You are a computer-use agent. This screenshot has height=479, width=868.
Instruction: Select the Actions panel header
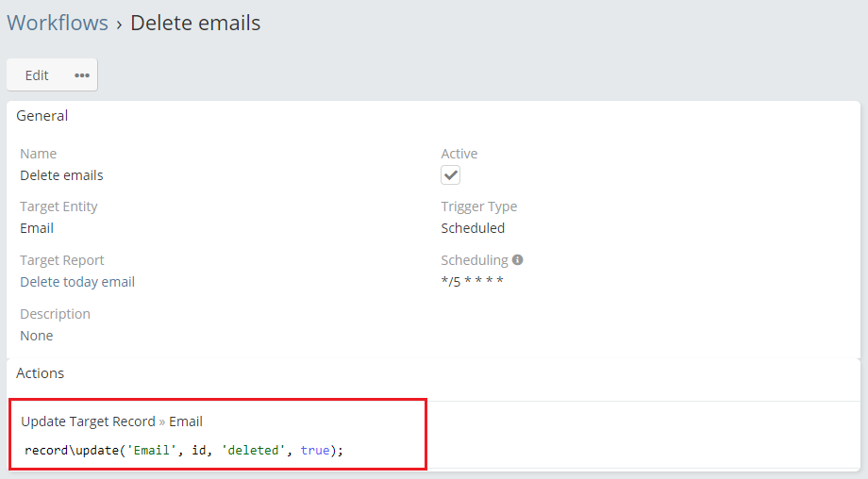(41, 373)
